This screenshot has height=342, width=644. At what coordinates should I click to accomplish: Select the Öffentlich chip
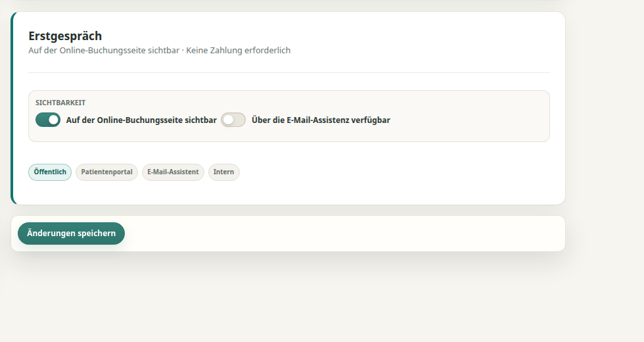[x=50, y=172]
